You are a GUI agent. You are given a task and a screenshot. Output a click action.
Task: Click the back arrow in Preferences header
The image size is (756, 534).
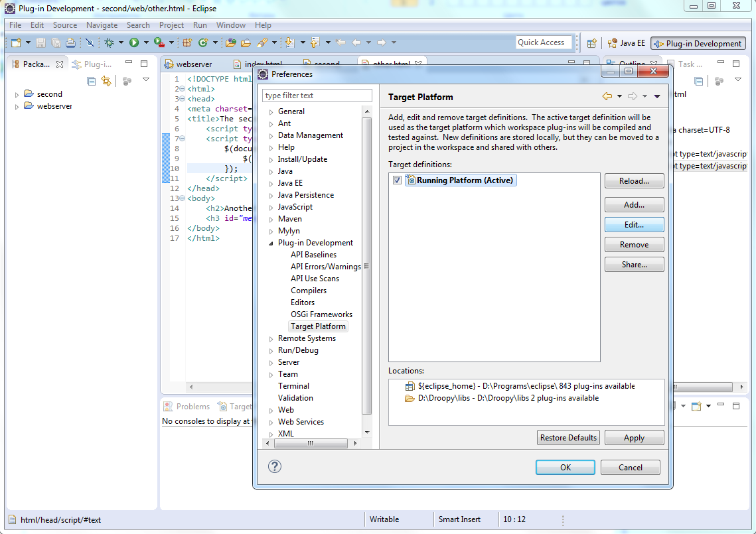(607, 96)
